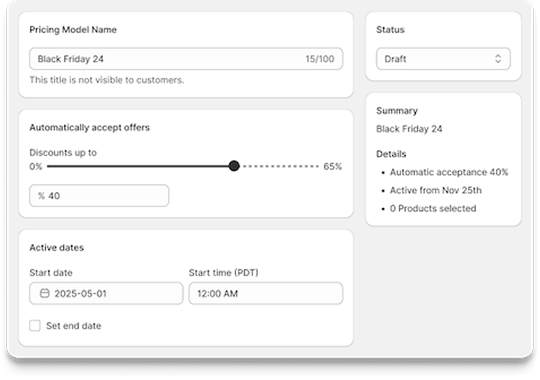Click the 'Automatically accept offers' heading
Image resolution: width=540 pixels, height=380 pixels.
pos(90,127)
